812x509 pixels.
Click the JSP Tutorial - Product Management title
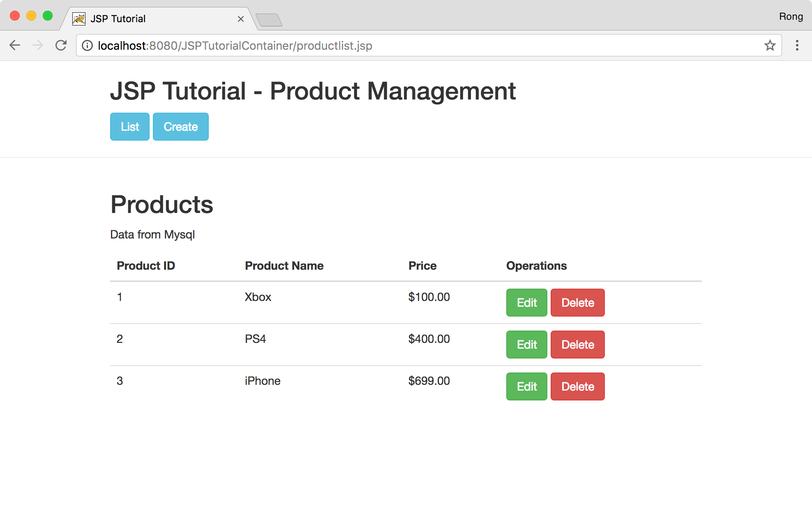313,91
